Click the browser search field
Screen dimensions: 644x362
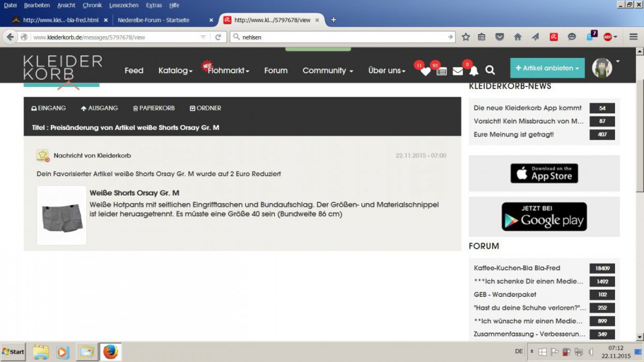point(342,37)
